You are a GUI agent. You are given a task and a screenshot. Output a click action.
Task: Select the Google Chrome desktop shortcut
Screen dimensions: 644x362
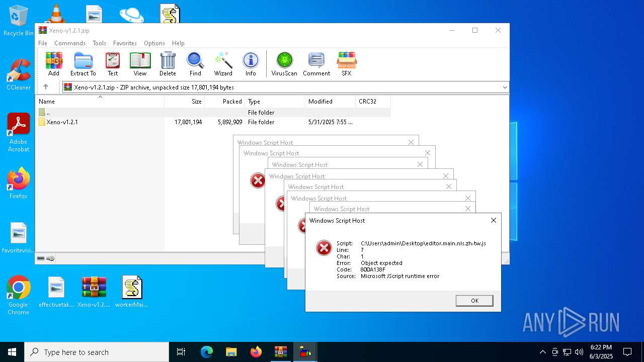[x=19, y=296]
